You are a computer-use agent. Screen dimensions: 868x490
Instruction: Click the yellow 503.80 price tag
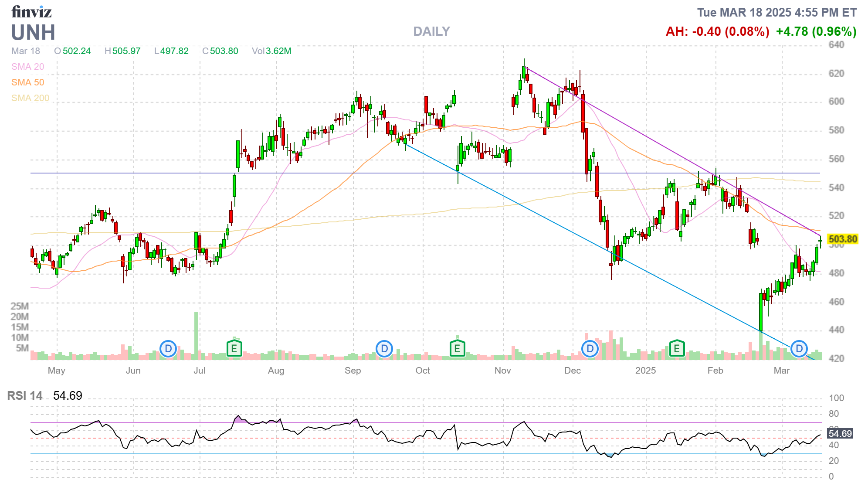coord(842,239)
